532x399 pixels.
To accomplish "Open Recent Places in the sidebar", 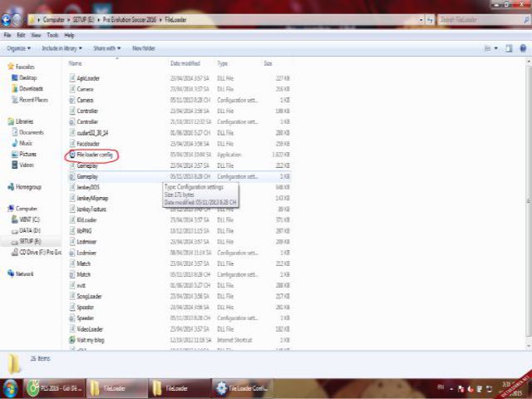I will point(33,100).
